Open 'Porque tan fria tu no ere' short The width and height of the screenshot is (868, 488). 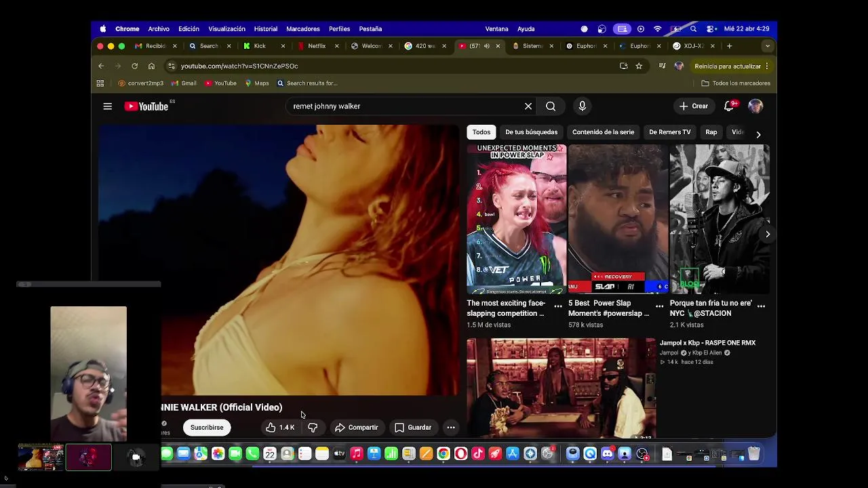pos(719,219)
